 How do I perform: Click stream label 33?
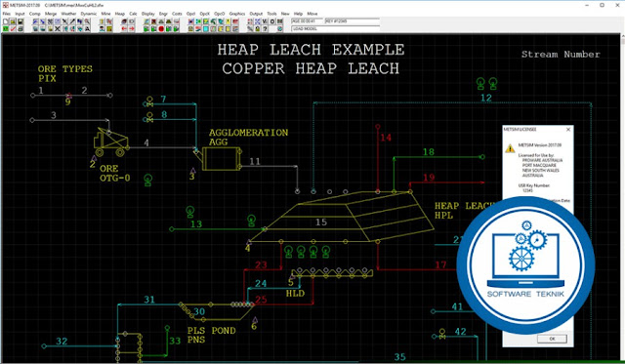pyautogui.click(x=175, y=341)
